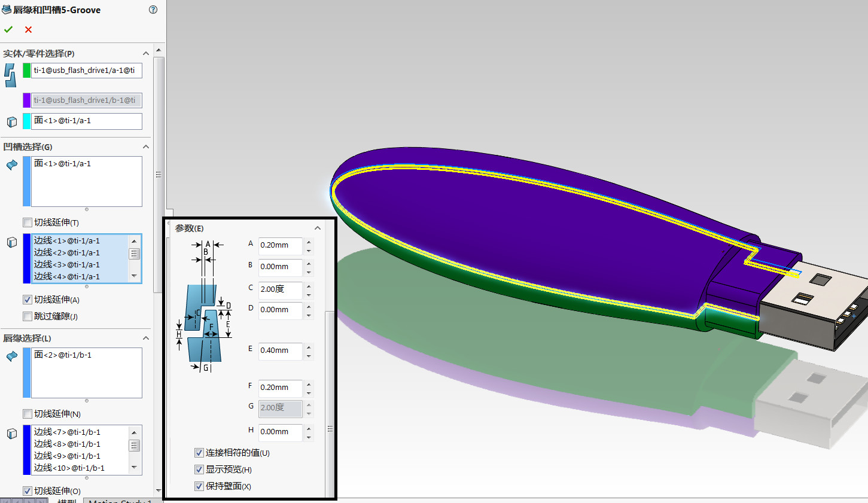Viewport: 868px width, 503px height.
Task: Increase parameter A value with up arrow
Action: (309, 242)
